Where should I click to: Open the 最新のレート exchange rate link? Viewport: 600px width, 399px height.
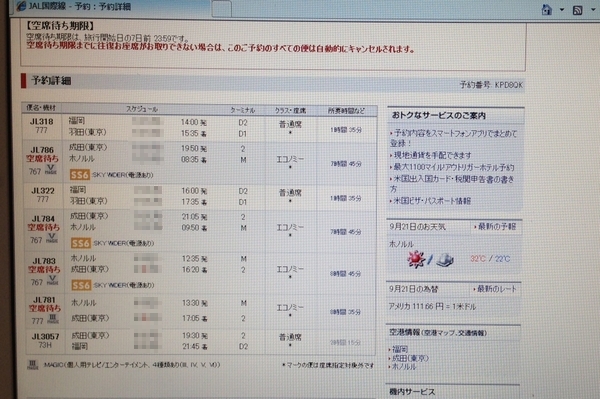coord(495,289)
